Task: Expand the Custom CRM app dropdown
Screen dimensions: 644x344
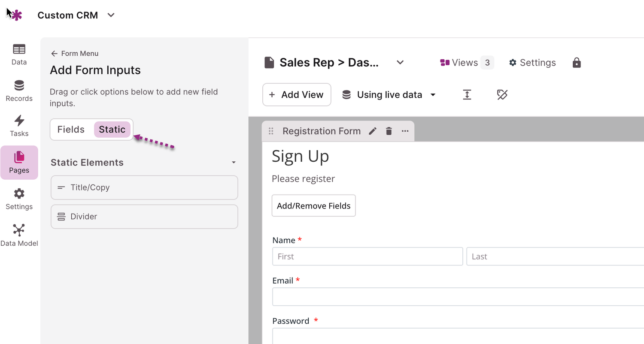Action: coord(111,15)
